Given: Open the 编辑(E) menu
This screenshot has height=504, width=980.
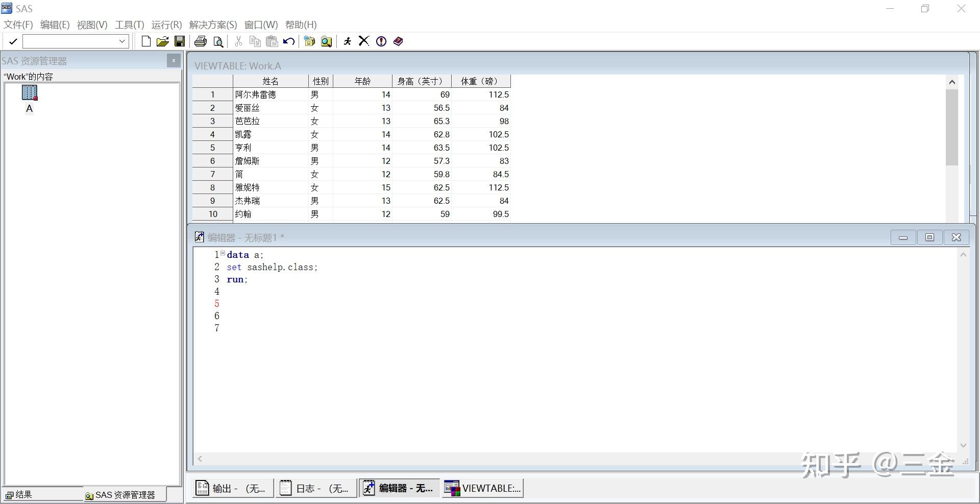Looking at the screenshot, I should 55,25.
